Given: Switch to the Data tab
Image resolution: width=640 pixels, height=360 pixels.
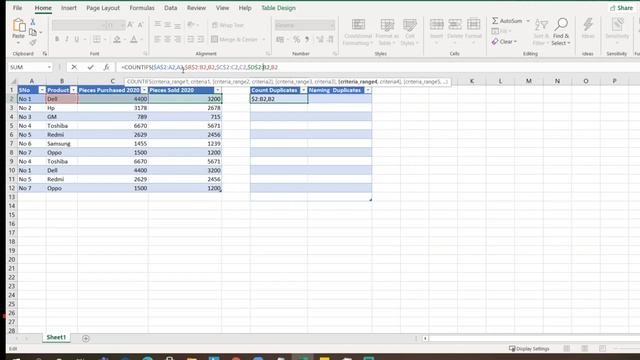Looking at the screenshot, I should 171,8.
